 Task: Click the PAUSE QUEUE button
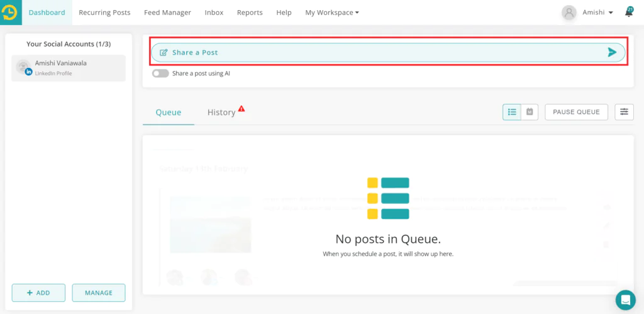tap(576, 112)
